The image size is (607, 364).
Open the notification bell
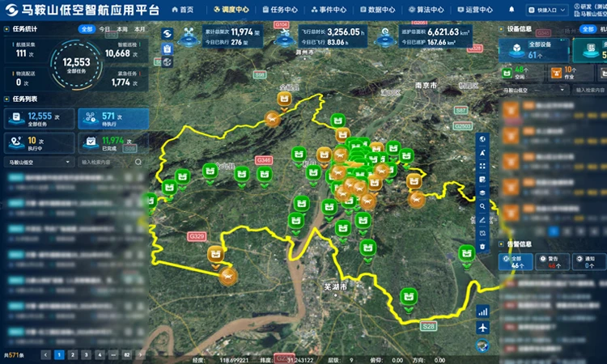point(511,9)
